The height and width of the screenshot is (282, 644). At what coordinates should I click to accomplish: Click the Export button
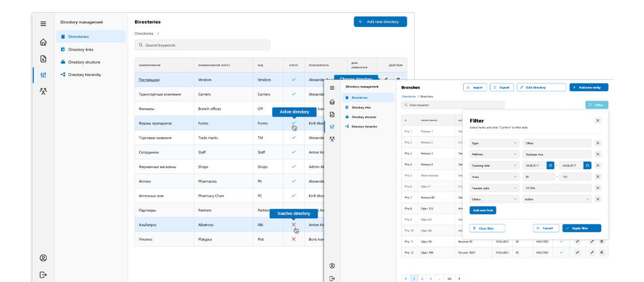(x=502, y=87)
